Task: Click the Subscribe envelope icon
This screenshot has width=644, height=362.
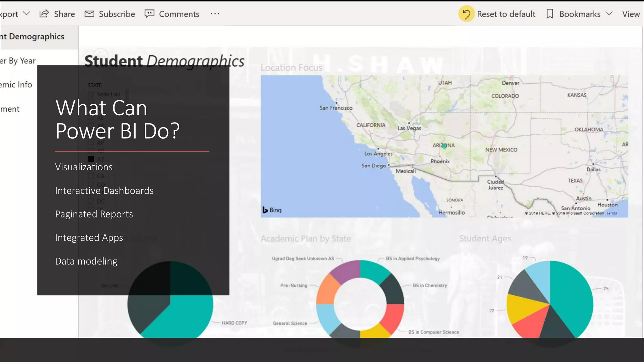Action: pyautogui.click(x=89, y=14)
